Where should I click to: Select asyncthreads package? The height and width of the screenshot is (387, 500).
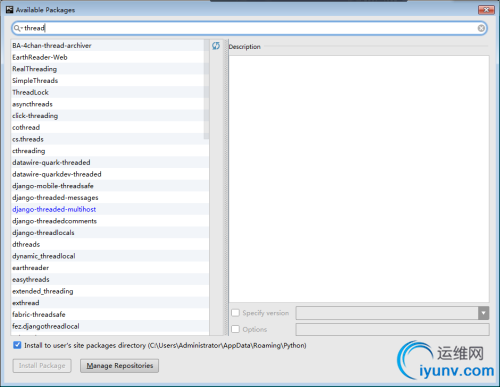110,104
